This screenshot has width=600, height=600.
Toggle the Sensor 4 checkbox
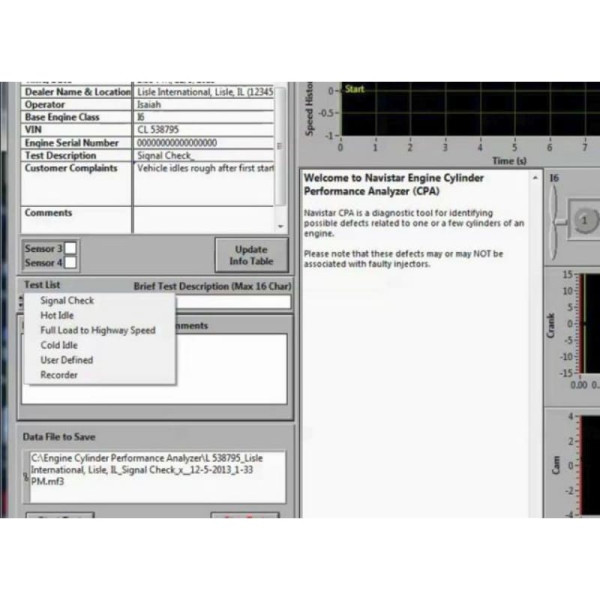71,262
